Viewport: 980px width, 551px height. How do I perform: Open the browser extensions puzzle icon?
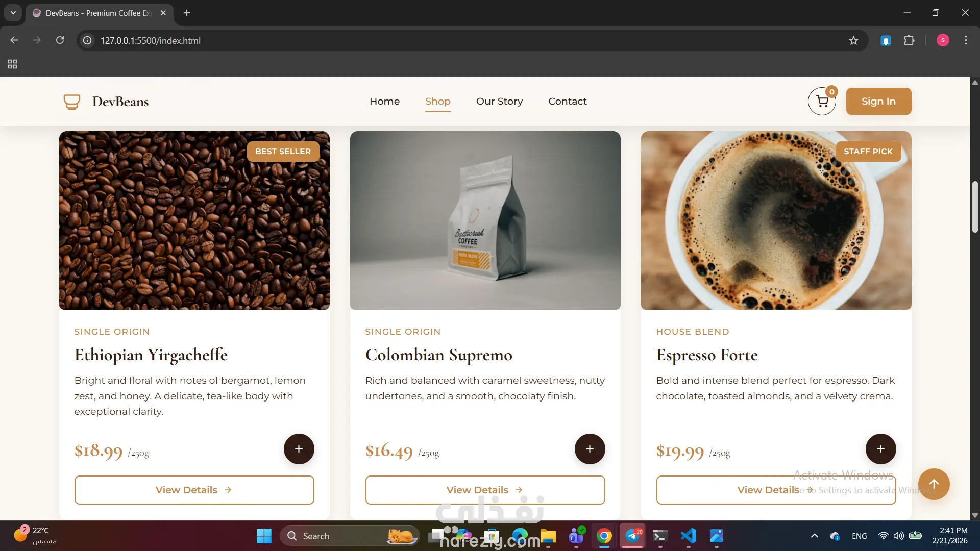tap(909, 40)
